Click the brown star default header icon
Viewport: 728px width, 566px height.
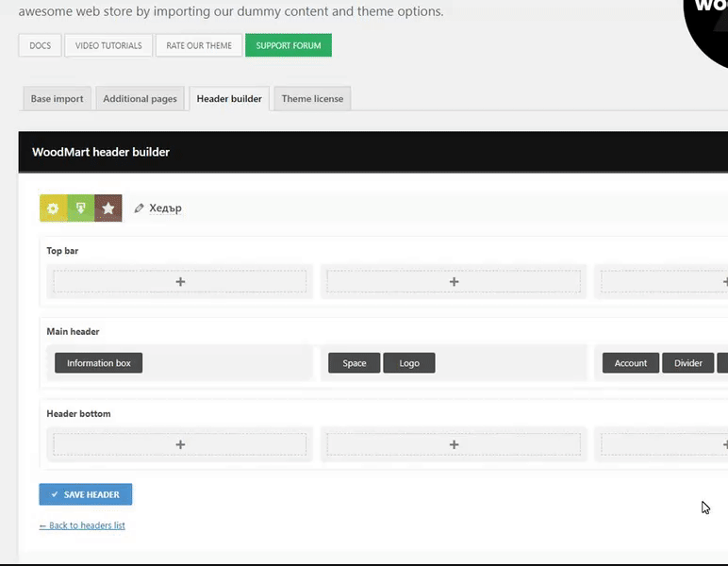pos(108,208)
